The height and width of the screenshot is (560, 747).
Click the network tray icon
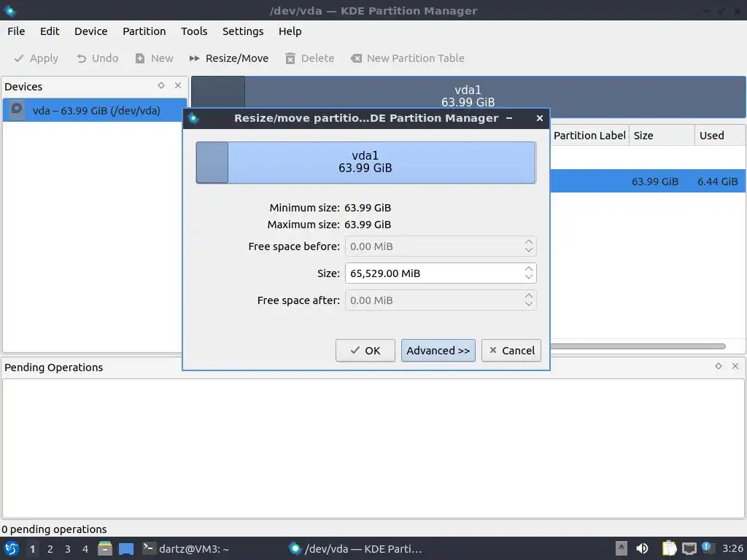(x=689, y=548)
